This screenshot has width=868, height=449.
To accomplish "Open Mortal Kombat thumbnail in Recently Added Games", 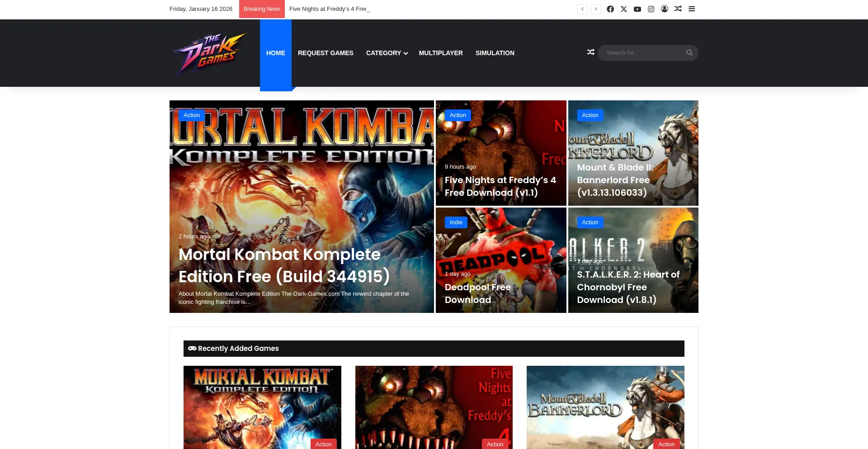I will pyautogui.click(x=262, y=407).
